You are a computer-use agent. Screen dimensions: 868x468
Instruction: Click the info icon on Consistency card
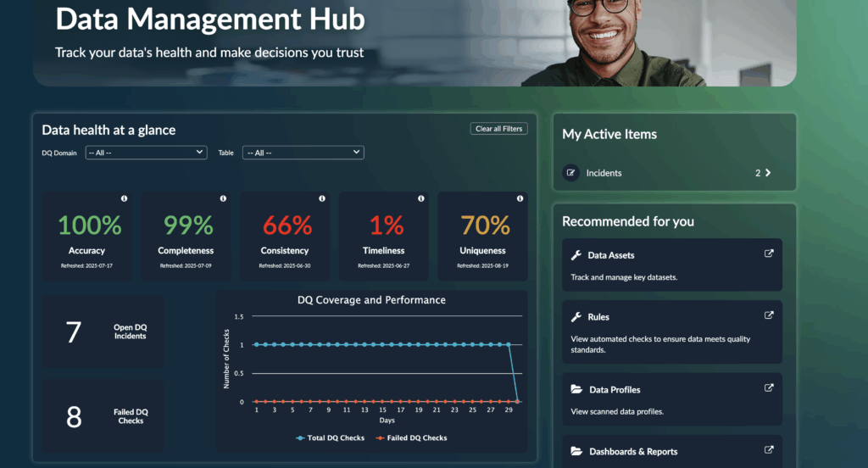click(x=322, y=198)
